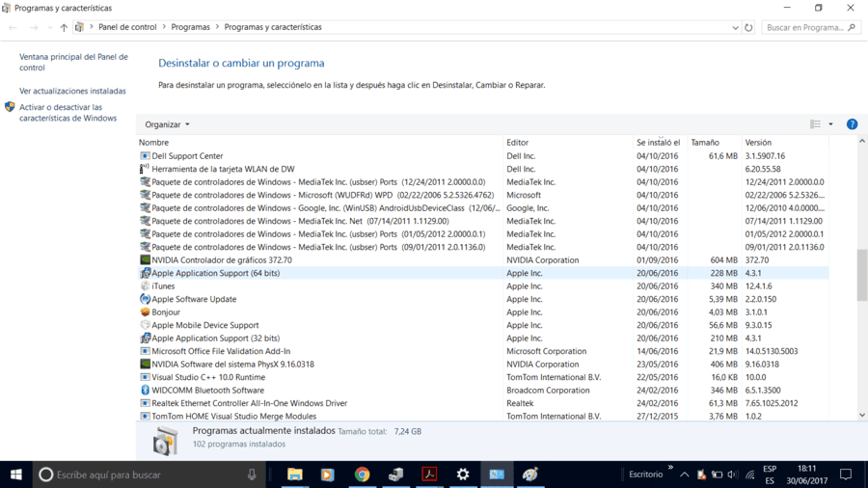Viewport: 868px width, 488px height.
Task: Click the TomTom HOME Visual Studio Merge Modules icon
Action: [145, 416]
